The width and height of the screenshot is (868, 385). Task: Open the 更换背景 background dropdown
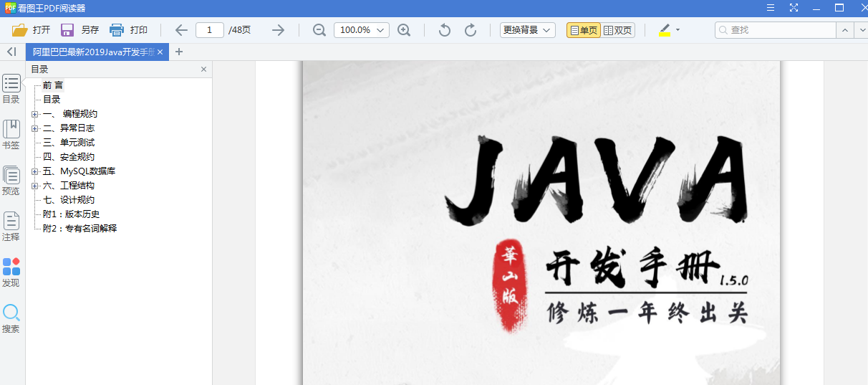click(x=528, y=30)
